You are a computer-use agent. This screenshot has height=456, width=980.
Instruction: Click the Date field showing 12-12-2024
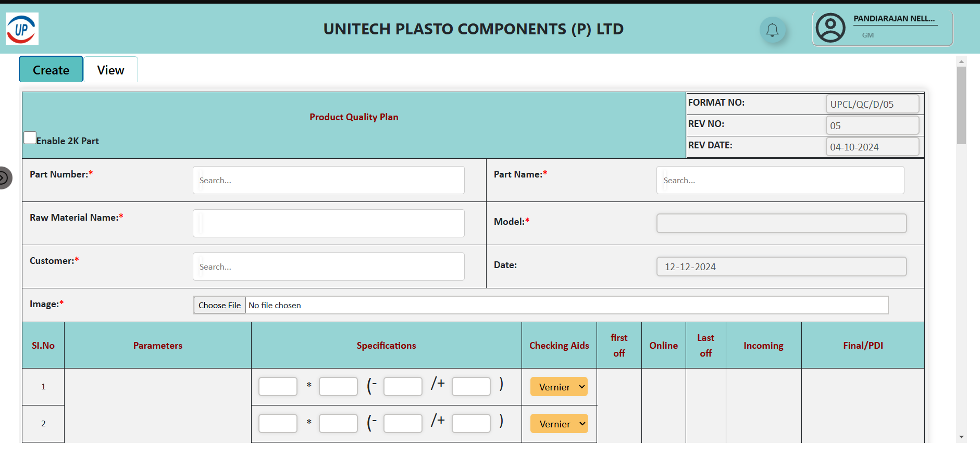[781, 267]
